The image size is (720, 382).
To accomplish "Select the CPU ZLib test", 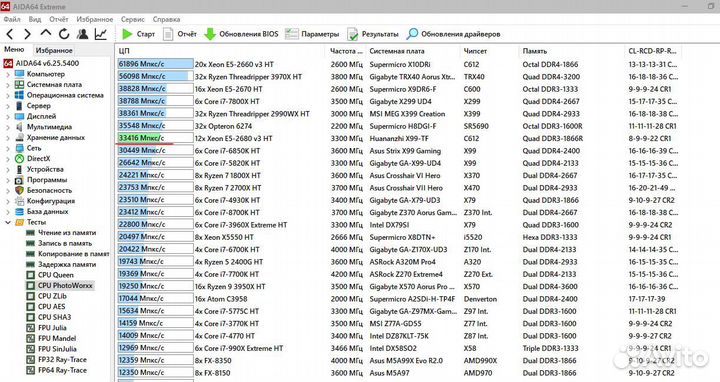I will click(x=52, y=296).
